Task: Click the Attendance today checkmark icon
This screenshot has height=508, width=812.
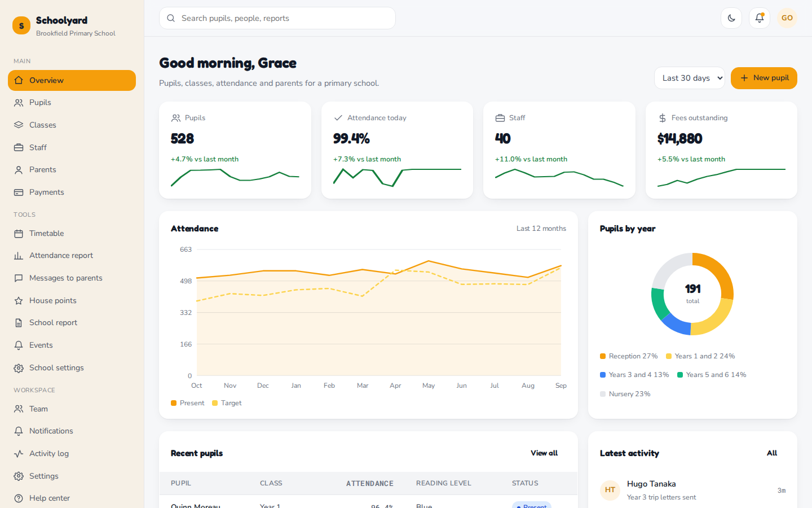Action: coord(338,118)
